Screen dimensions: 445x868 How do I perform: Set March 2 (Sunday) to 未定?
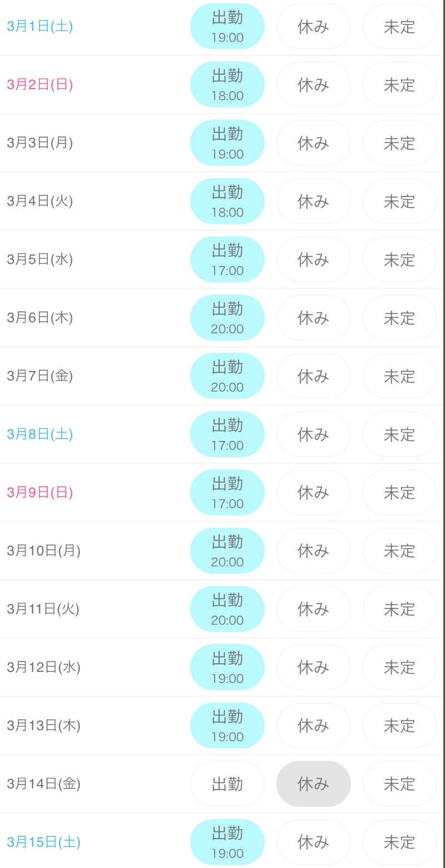tap(399, 85)
